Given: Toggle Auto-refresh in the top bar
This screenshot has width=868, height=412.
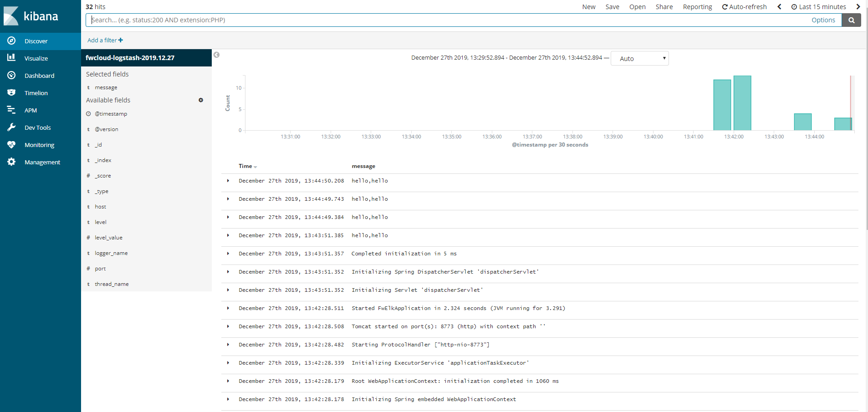Looking at the screenshot, I should 744,7.
